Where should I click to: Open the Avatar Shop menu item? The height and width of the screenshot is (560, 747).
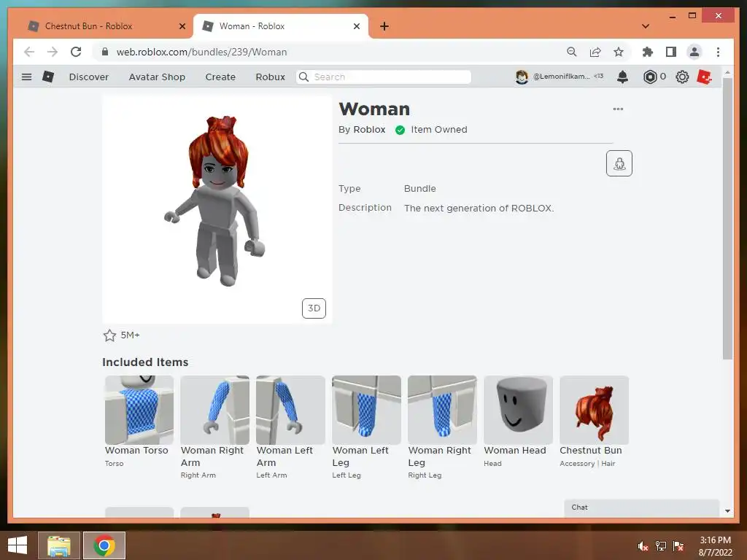click(157, 77)
